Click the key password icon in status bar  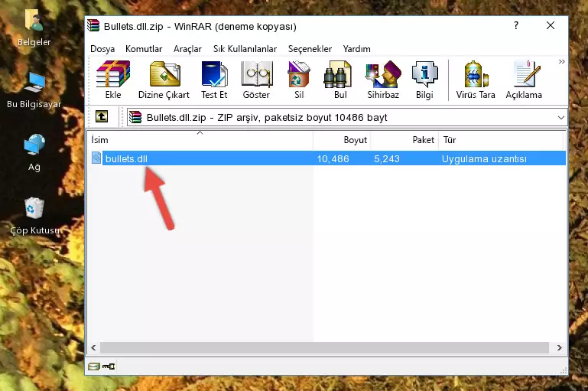coord(109,367)
